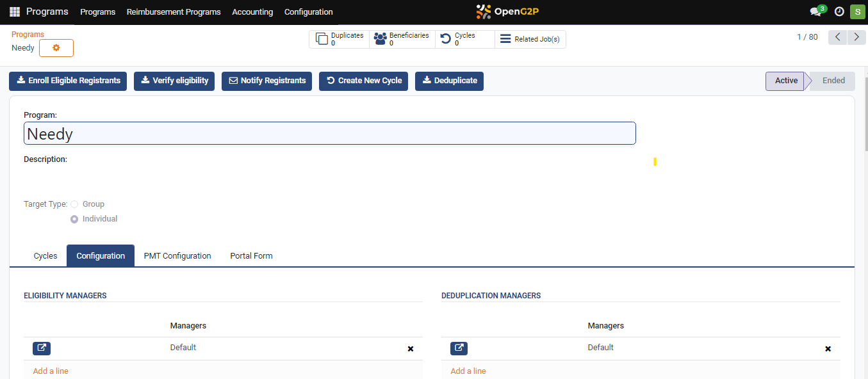Go to next program record
The width and height of the screenshot is (868, 379).
pyautogui.click(x=856, y=37)
